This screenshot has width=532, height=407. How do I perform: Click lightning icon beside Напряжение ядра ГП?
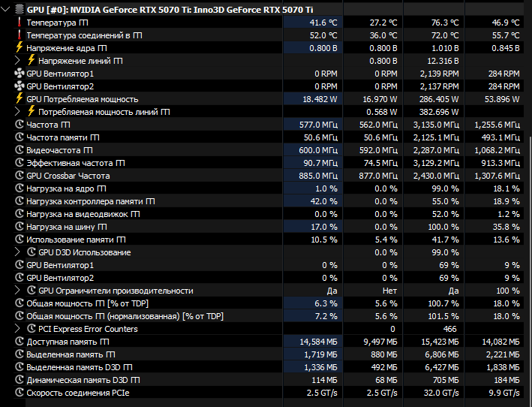click(x=20, y=47)
